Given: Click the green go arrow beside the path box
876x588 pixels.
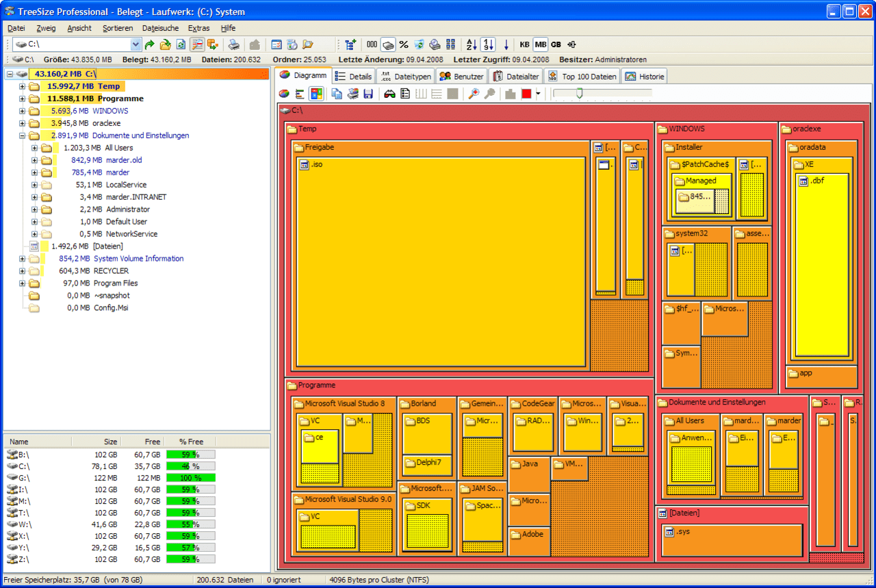Looking at the screenshot, I should pos(149,44).
